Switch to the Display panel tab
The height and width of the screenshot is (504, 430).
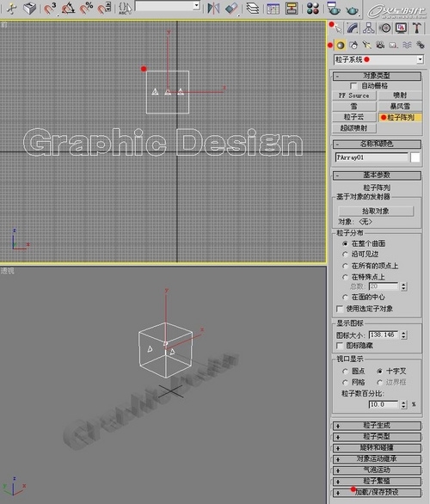pos(401,28)
